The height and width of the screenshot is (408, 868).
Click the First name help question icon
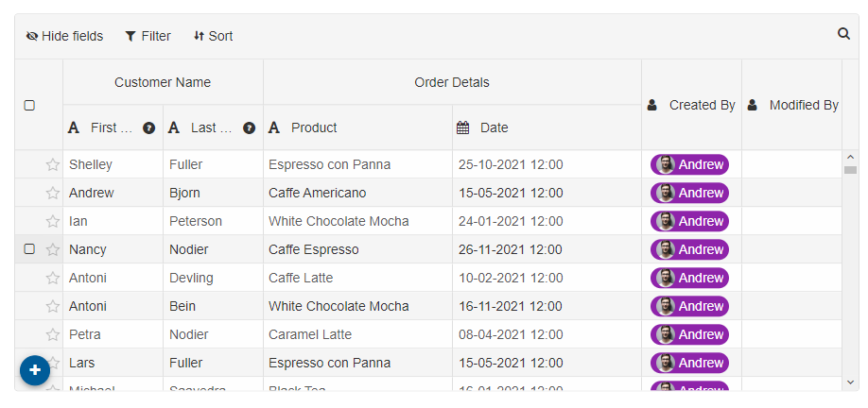coord(148,128)
